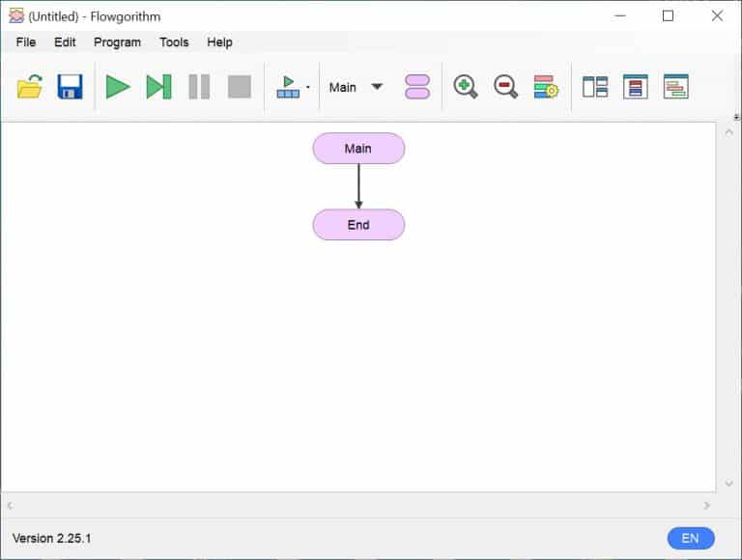Open the source code viewer icon

(675, 87)
